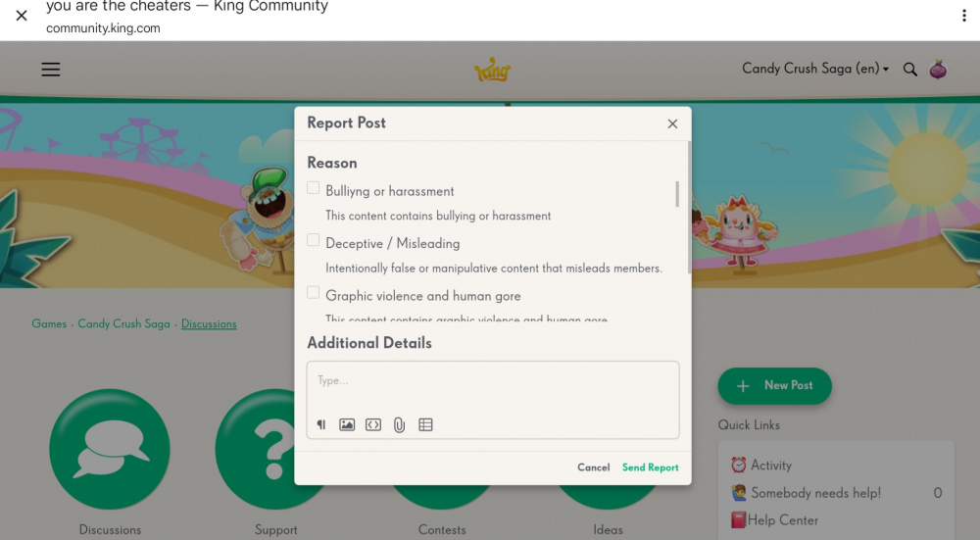Click 'This content contains bullying or harassment' text
Viewport: 980px width, 540px height.
(x=438, y=216)
